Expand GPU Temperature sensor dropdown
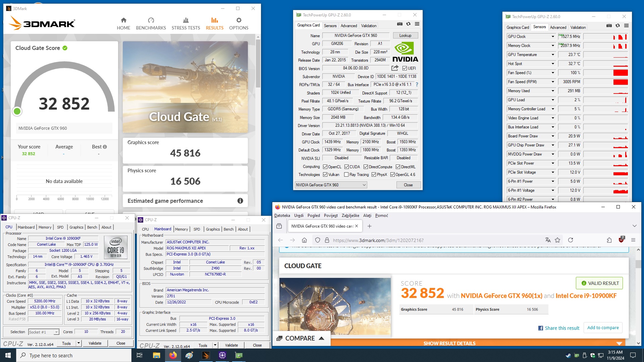Image resolution: width=644 pixels, height=362 pixels. [x=553, y=55]
